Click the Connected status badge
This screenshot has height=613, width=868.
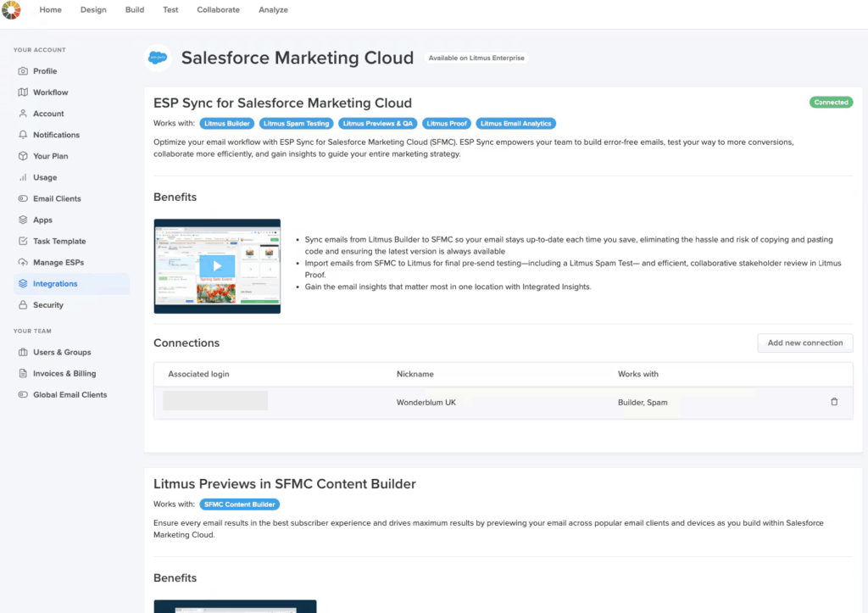pyautogui.click(x=831, y=102)
